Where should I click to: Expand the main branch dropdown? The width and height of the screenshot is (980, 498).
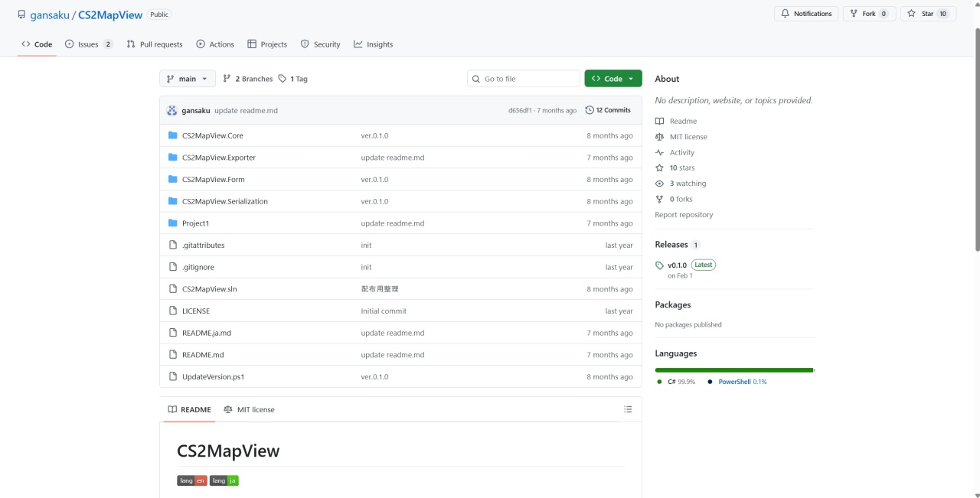pos(188,79)
